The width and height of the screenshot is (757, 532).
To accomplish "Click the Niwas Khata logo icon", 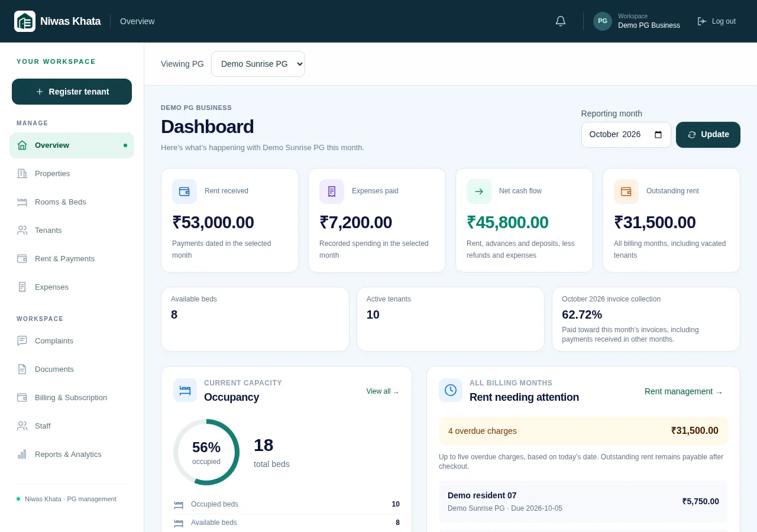I will (25, 21).
